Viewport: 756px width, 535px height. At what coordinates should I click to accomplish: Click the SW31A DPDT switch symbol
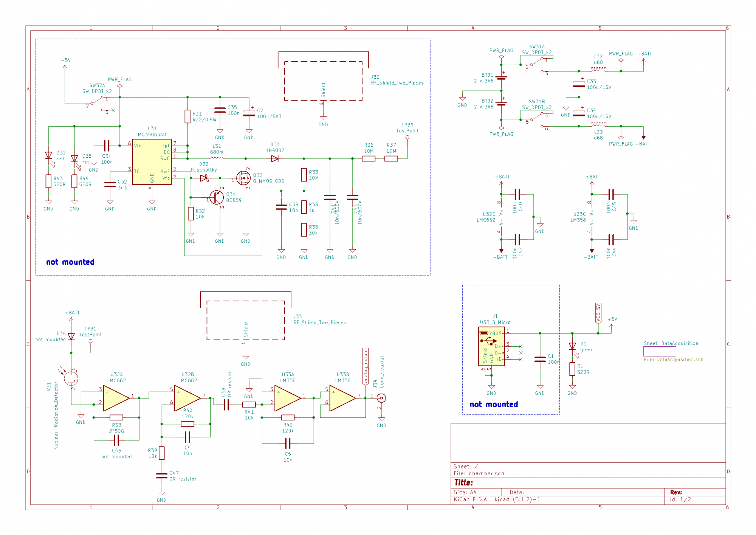point(537,64)
